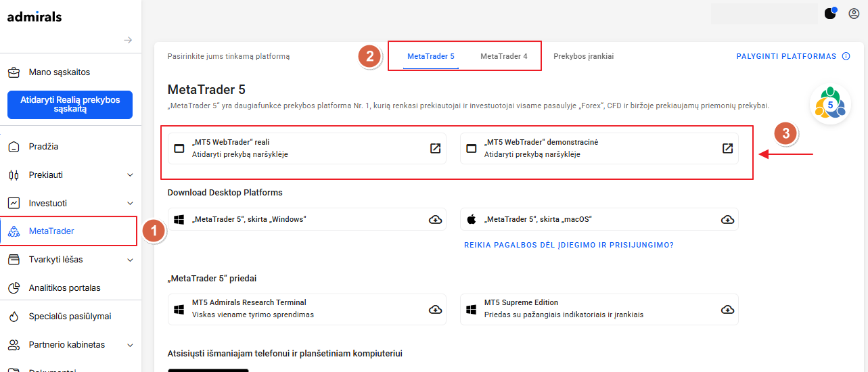Click the info icon next to Palyginti platformas
Image resolution: width=868 pixels, height=372 pixels.
click(x=846, y=57)
